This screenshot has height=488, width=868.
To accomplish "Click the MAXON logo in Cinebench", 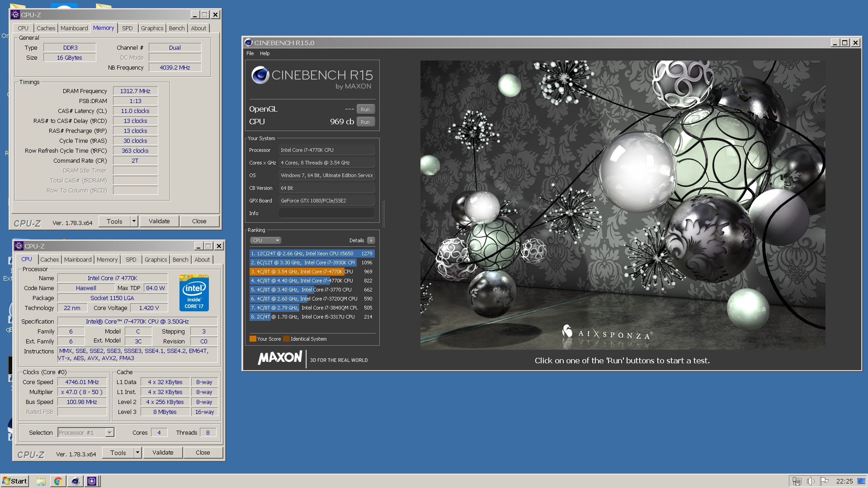I will pos(280,358).
